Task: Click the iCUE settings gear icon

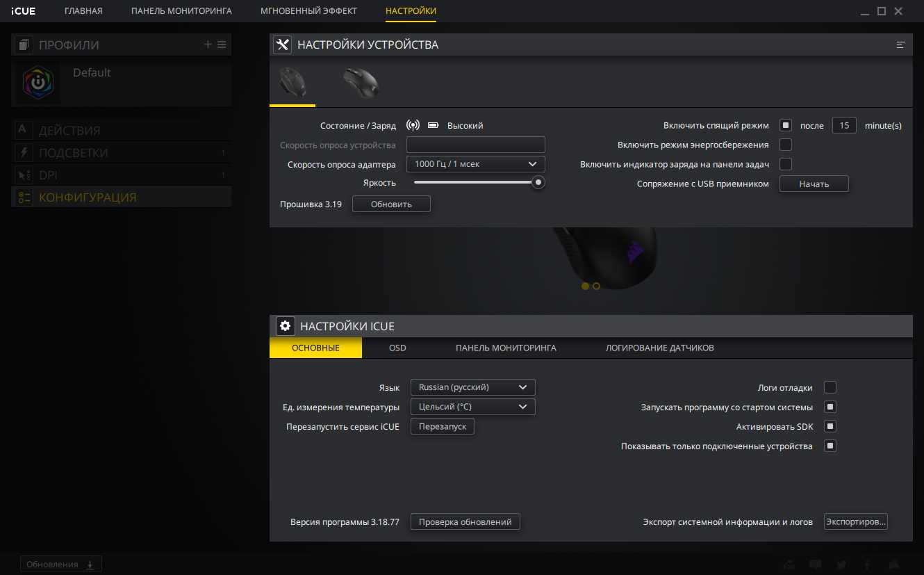Action: [285, 326]
